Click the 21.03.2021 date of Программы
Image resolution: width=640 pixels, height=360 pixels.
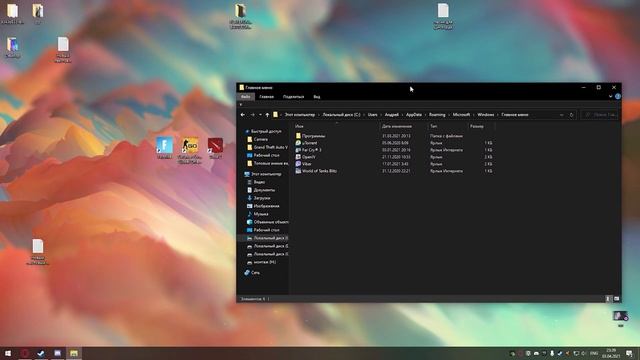click(396, 136)
